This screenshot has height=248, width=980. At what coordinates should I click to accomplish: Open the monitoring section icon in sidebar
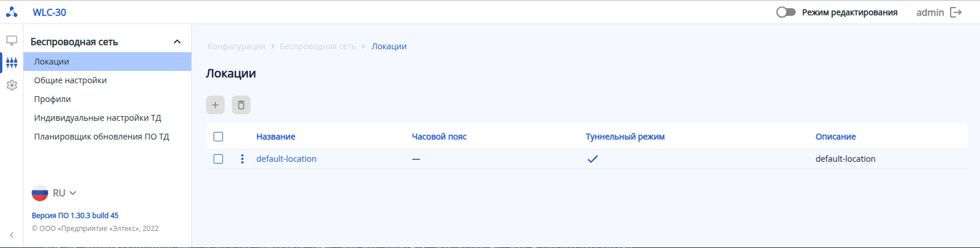tap(12, 40)
